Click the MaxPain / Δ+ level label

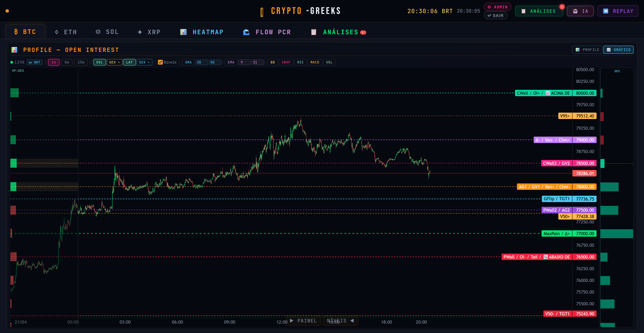coord(556,234)
